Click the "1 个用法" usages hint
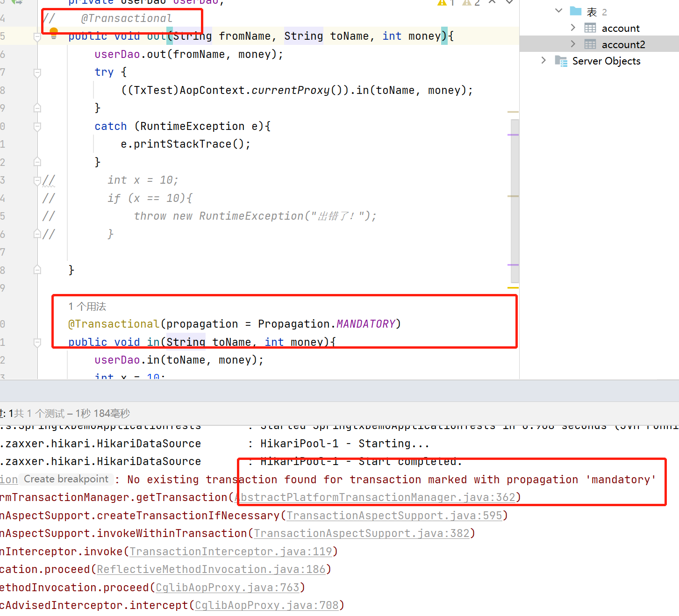 87,307
